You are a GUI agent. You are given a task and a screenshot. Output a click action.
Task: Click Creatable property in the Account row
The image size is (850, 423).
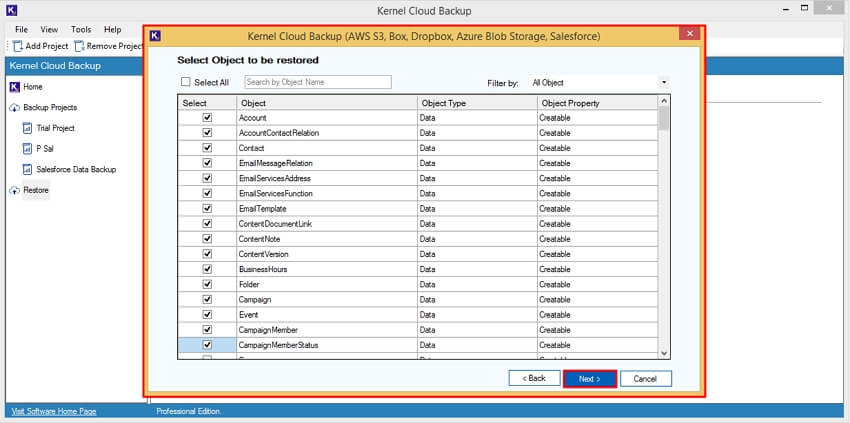point(555,118)
